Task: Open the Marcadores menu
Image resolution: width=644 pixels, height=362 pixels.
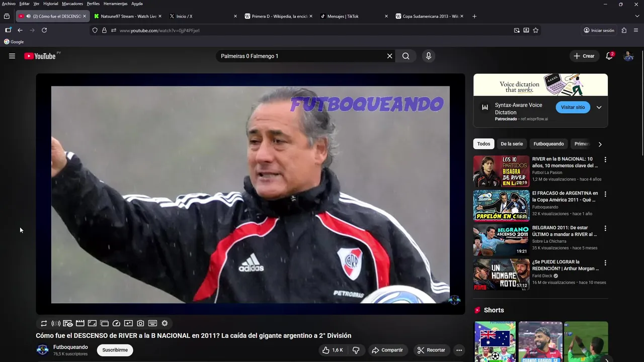Action: 72,4
